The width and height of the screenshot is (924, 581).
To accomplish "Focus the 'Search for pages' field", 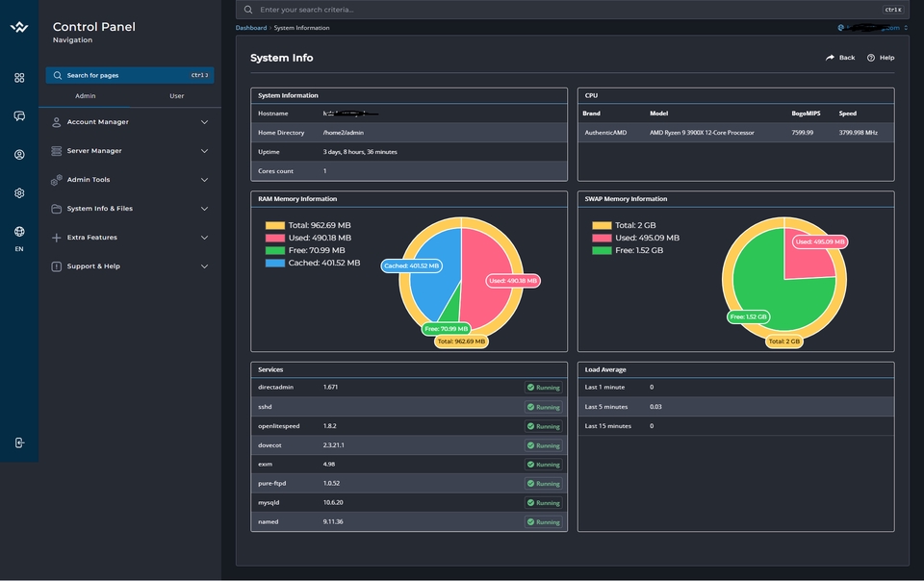I will tap(130, 75).
